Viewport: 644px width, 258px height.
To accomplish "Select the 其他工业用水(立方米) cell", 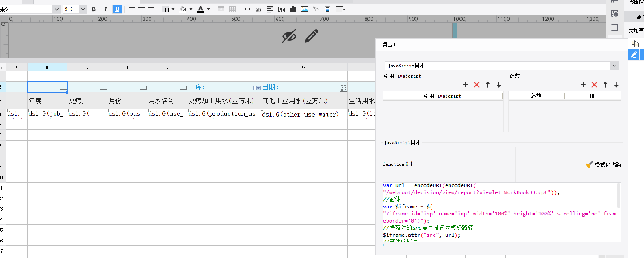I will 304,101.
